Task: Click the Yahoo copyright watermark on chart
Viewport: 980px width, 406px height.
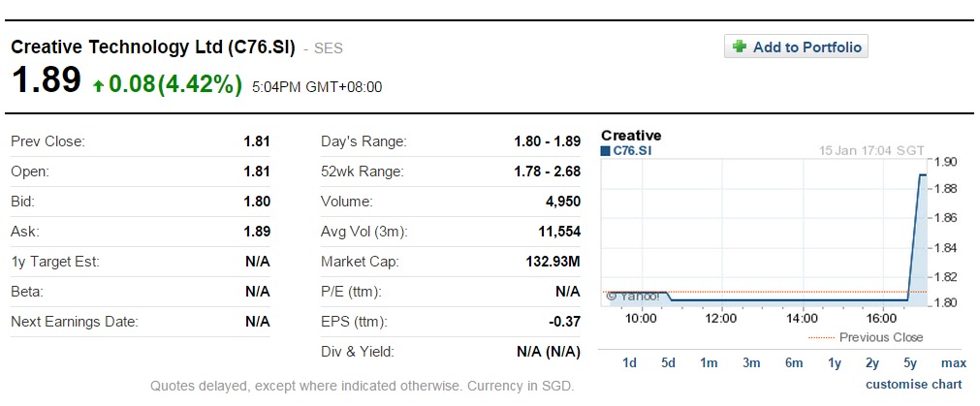Action: coord(633,296)
